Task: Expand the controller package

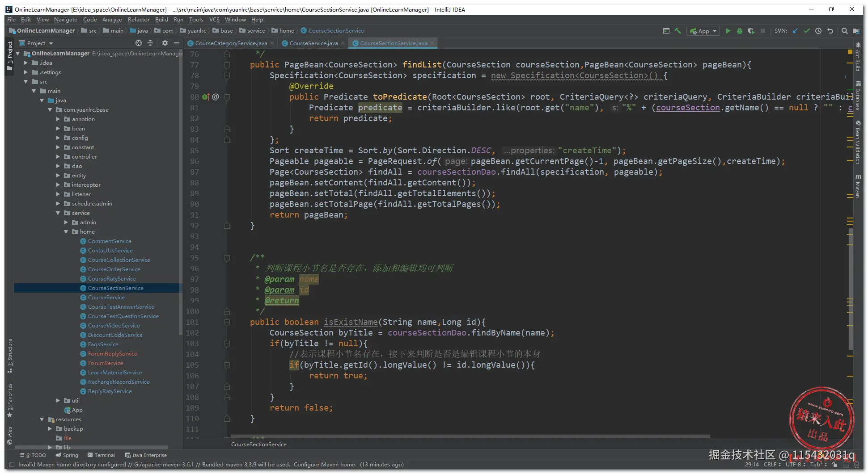Action: (x=58, y=157)
